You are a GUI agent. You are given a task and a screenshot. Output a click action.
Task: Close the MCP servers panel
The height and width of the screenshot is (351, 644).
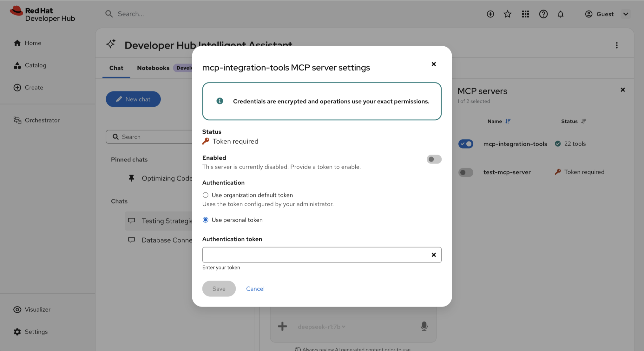(623, 90)
